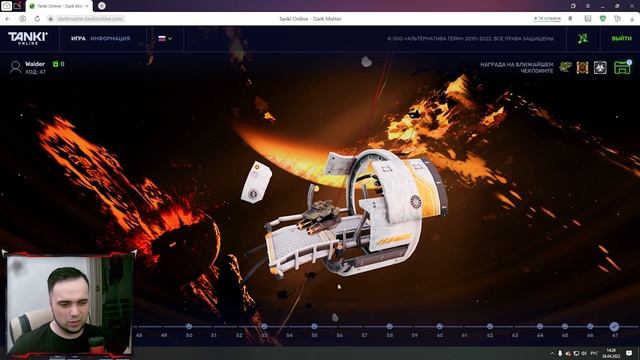
Task: Select checkpoint marker at step 66
Action: tap(590, 326)
